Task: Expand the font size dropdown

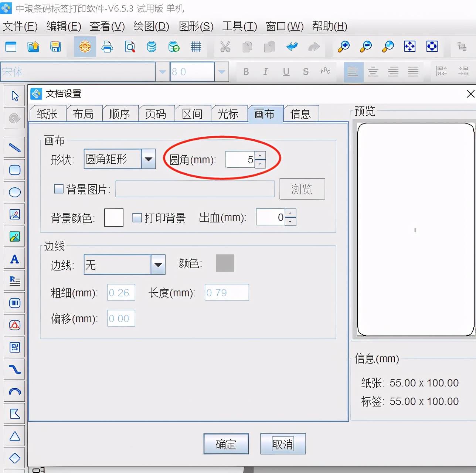Action: (x=221, y=72)
